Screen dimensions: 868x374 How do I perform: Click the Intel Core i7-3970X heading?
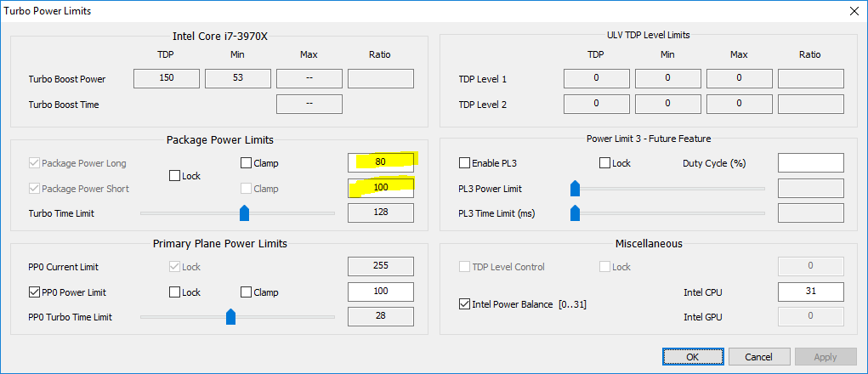(220, 37)
